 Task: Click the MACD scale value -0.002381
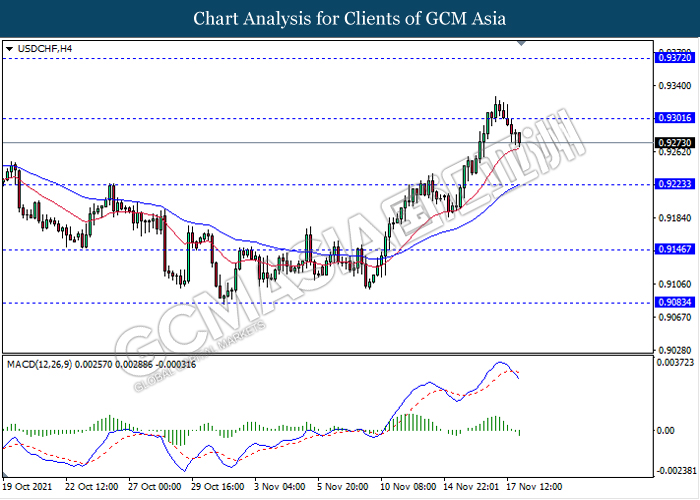[676, 471]
